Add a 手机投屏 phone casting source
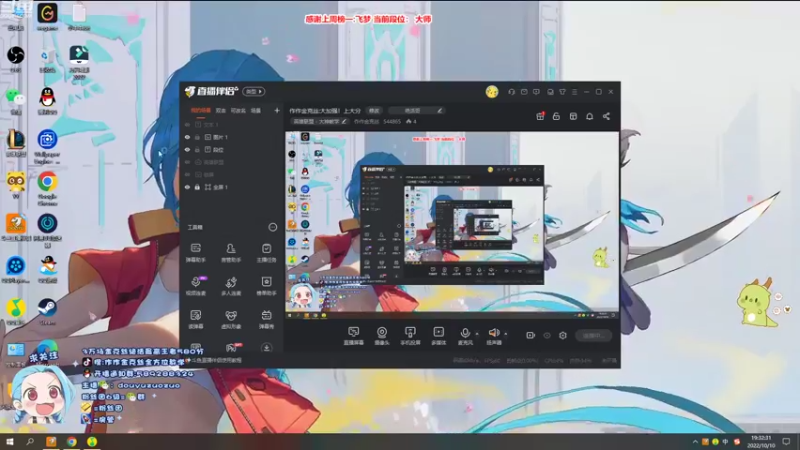The width and height of the screenshot is (800, 450). (x=410, y=336)
